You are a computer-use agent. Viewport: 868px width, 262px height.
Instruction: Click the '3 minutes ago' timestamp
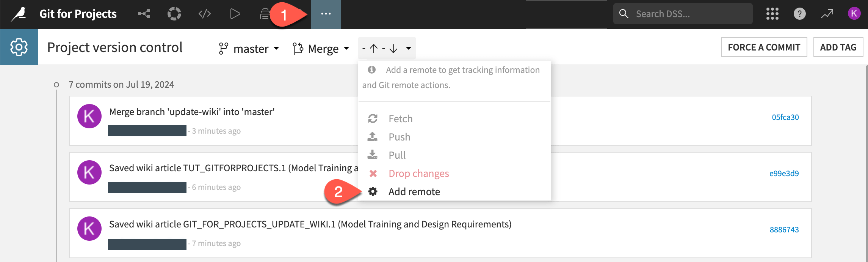(x=216, y=131)
